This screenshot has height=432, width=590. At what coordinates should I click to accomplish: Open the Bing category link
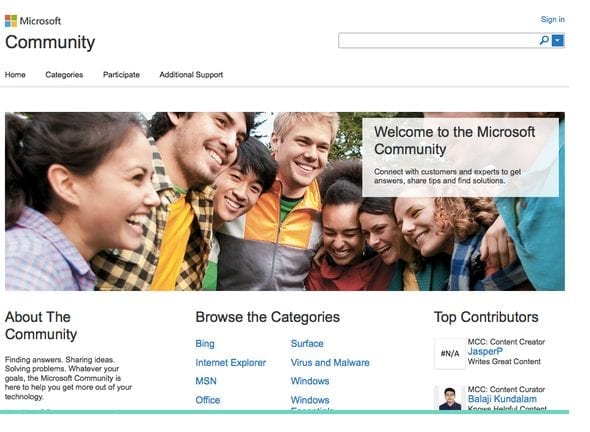[205, 344]
